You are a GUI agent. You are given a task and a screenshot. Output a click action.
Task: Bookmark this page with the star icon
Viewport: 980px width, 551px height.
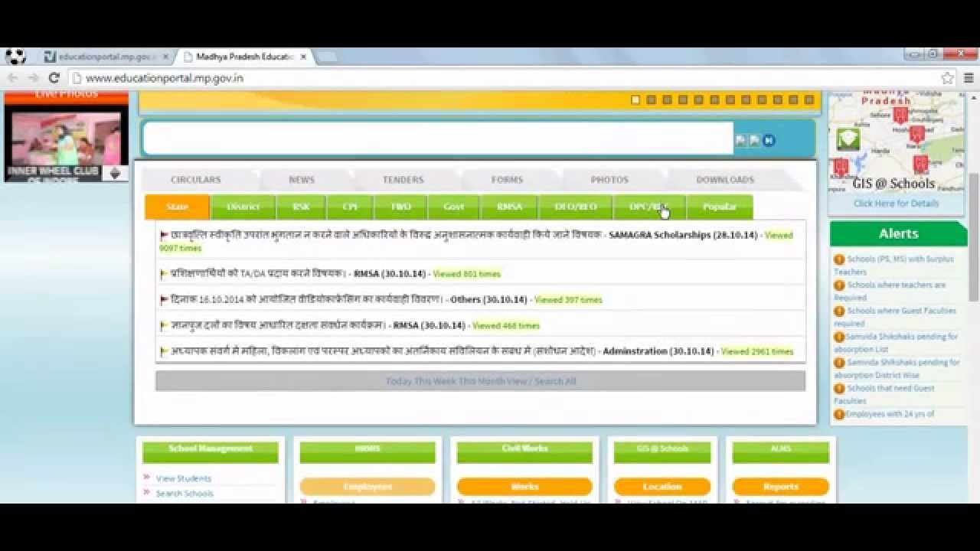(947, 78)
